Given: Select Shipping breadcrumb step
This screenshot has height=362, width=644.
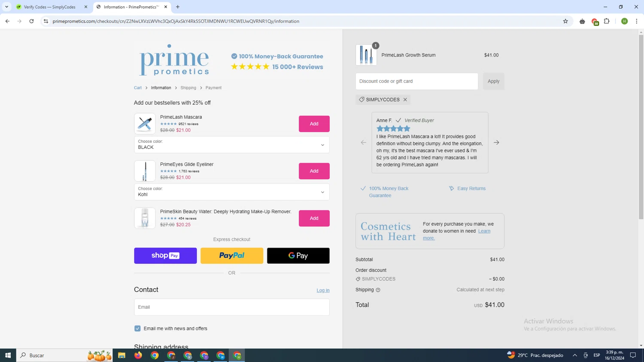Looking at the screenshot, I should click(x=188, y=88).
